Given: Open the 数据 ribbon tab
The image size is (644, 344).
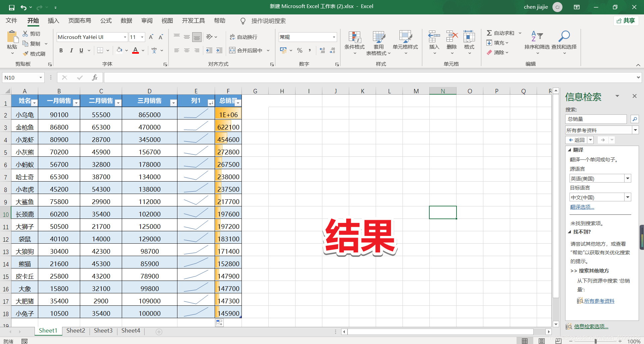Looking at the screenshot, I should point(126,21).
